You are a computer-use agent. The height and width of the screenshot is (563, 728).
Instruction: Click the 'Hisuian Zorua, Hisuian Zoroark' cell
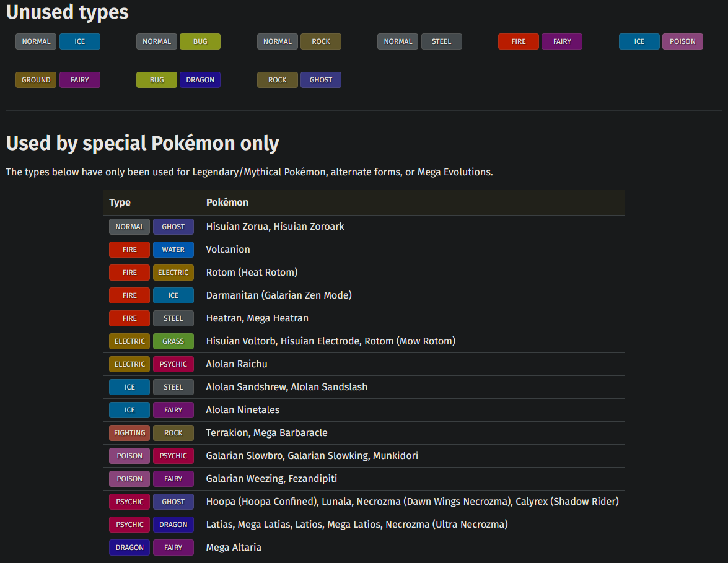[x=412, y=227]
